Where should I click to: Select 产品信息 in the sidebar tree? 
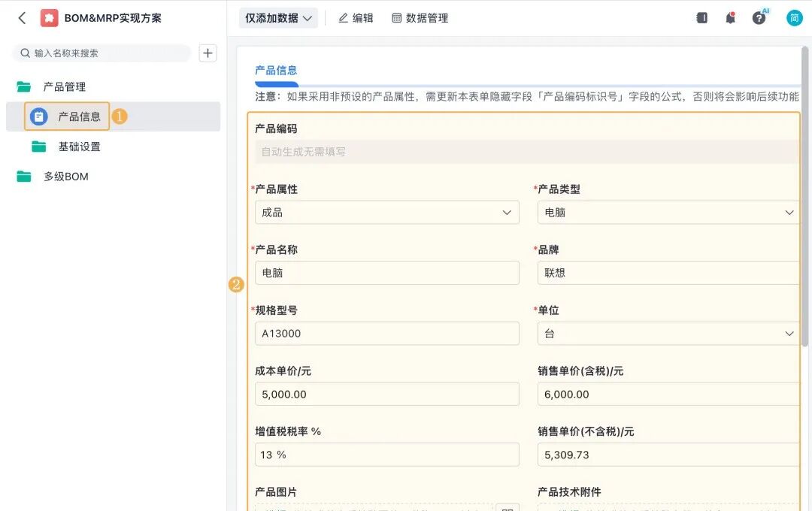79,116
